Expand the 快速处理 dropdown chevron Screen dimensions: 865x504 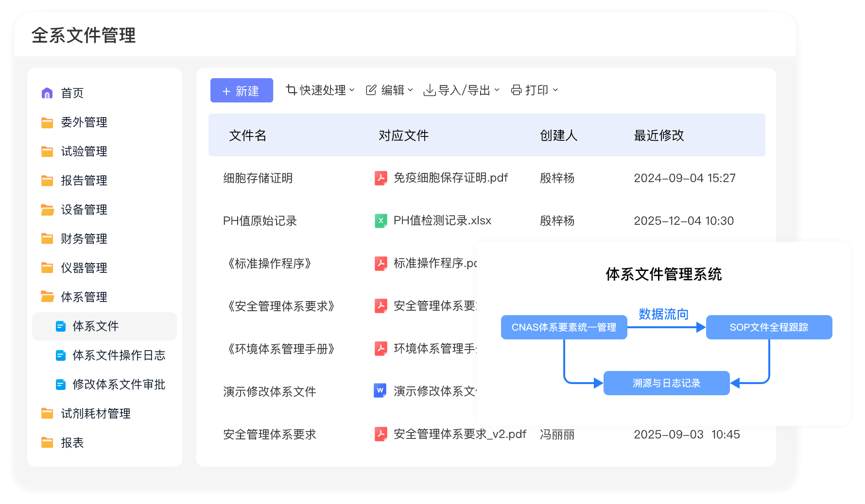coord(352,90)
